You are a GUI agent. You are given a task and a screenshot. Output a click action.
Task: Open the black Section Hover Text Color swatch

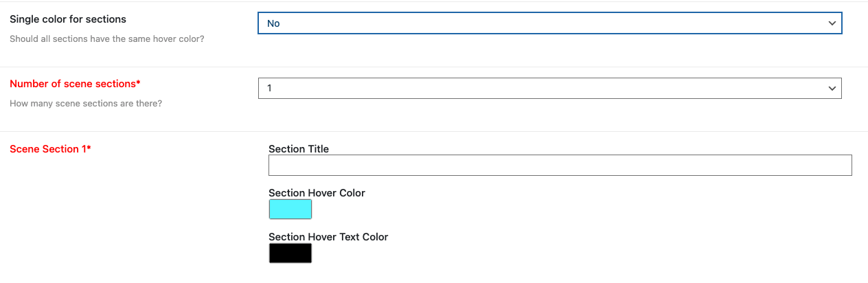290,253
